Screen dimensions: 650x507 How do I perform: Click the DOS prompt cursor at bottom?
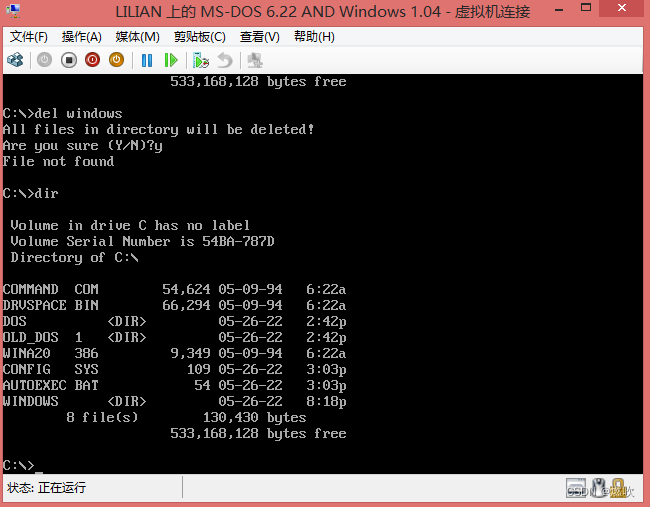39,471
